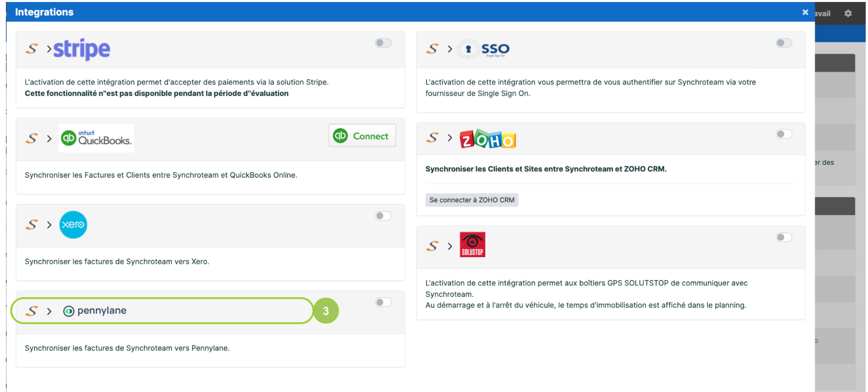Click Synchroteam S icon in Pennylane card
Screen dimensions: 868x392
[32, 311]
